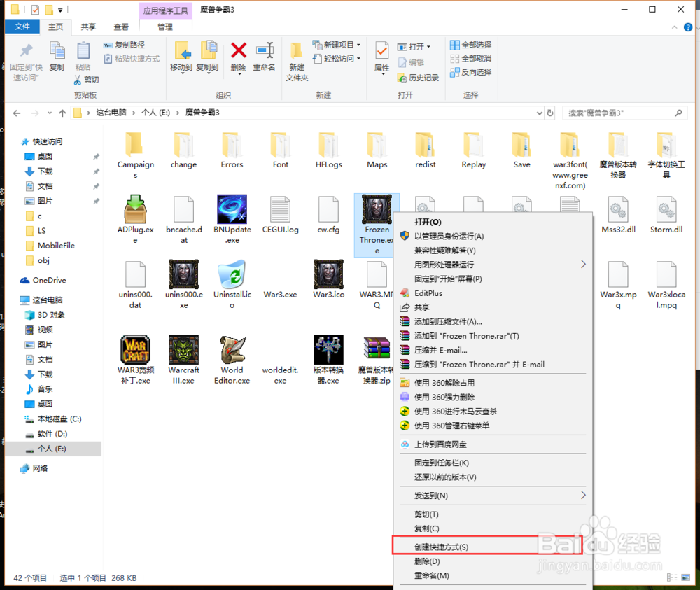The height and width of the screenshot is (590, 700).
Task: Switch to details view button
Action: click(x=672, y=577)
